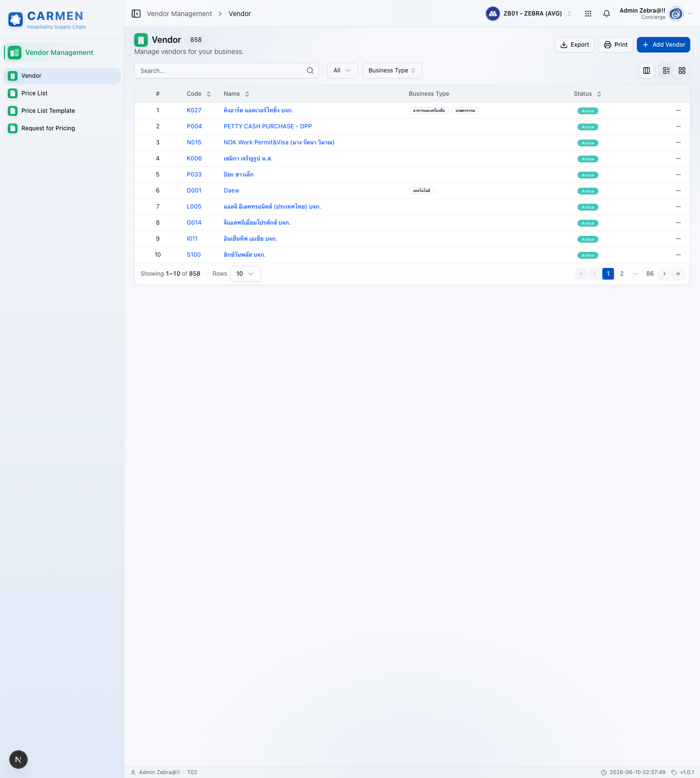The image size is (700, 778).
Task: Jump to last page arrow
Action: tap(678, 274)
